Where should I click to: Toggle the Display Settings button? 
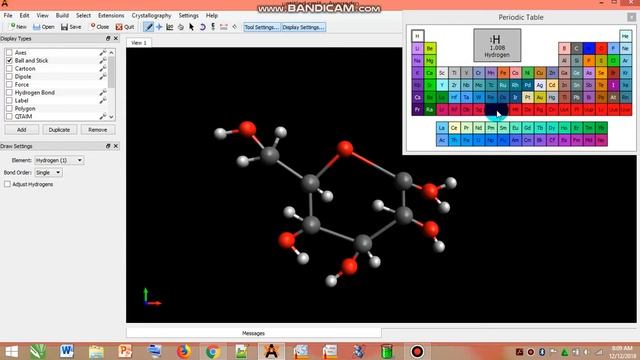(x=303, y=27)
